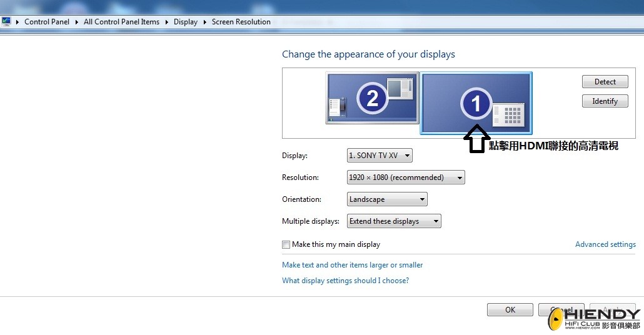This screenshot has width=644, height=335.
Task: Click the Detect button
Action: coord(605,82)
